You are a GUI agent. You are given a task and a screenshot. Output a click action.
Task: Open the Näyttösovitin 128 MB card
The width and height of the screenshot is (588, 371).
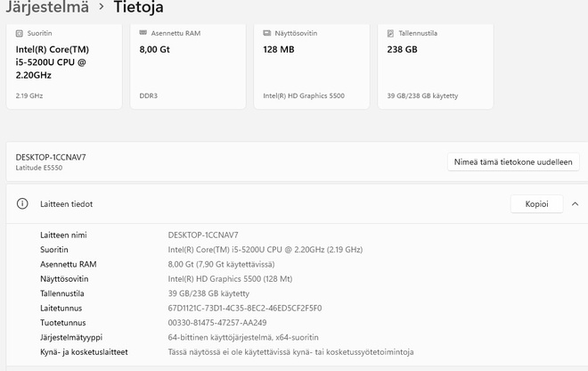pyautogui.click(x=312, y=66)
